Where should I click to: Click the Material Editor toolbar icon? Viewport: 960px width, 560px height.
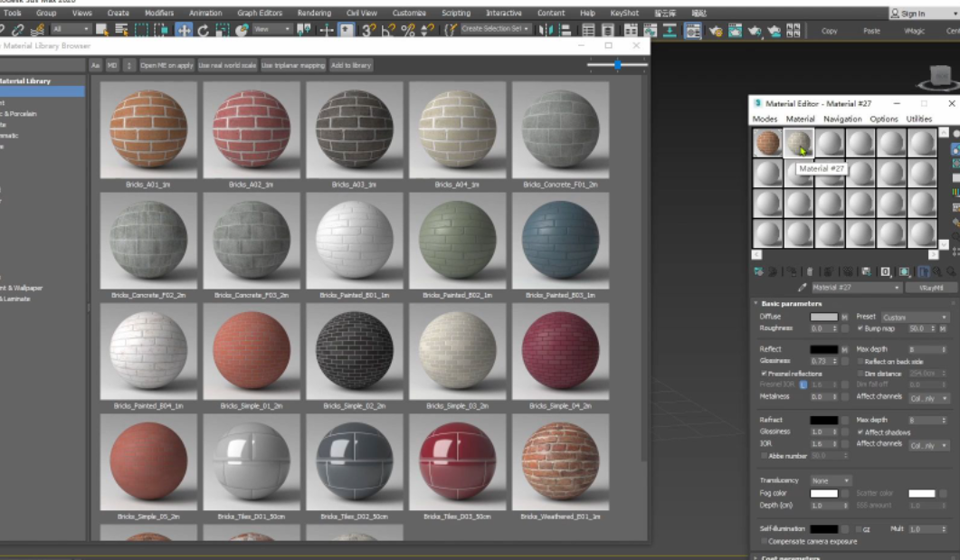(x=692, y=31)
